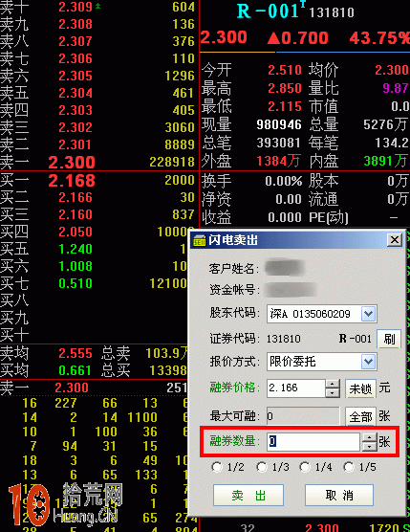Click the 最大可融 field
Viewport: 410px width, 532px height.
(x=303, y=416)
